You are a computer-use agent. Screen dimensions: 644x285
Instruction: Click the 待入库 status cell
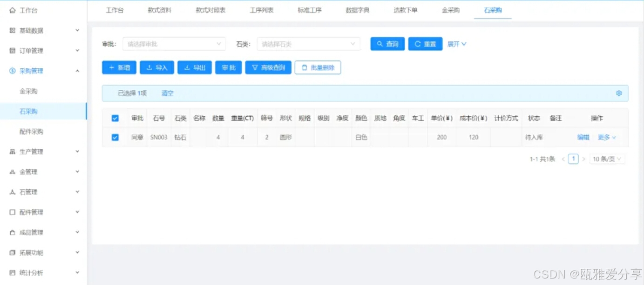pyautogui.click(x=534, y=137)
